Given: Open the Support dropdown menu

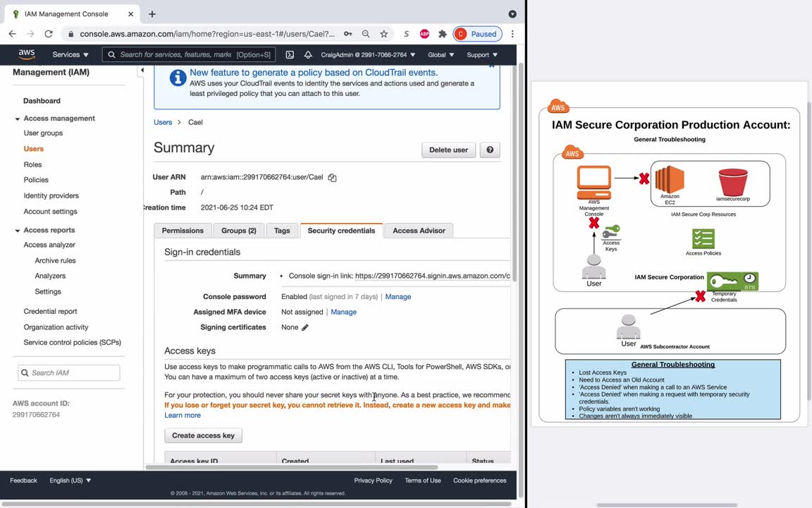Looking at the screenshot, I should click(482, 54).
